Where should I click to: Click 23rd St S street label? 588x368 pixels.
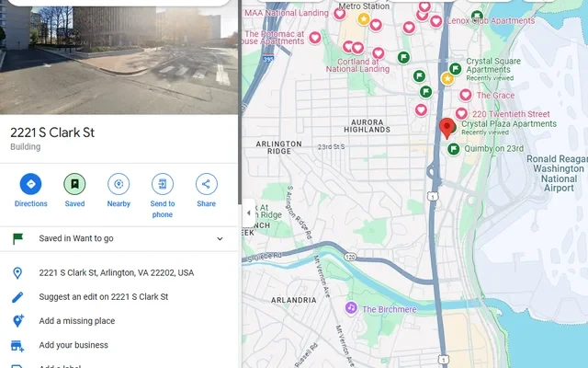point(331,147)
